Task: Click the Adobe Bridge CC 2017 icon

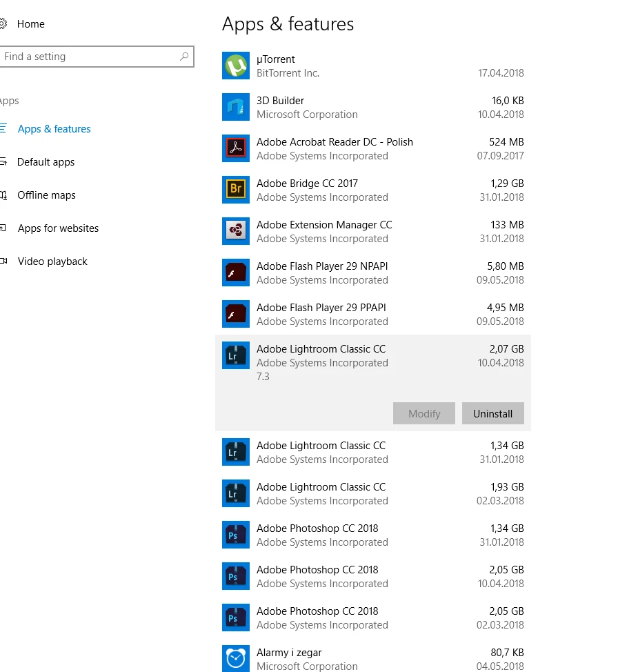Action: 236,190
